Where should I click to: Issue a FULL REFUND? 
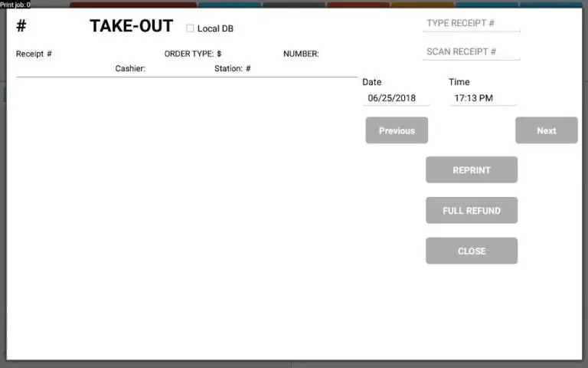472,210
